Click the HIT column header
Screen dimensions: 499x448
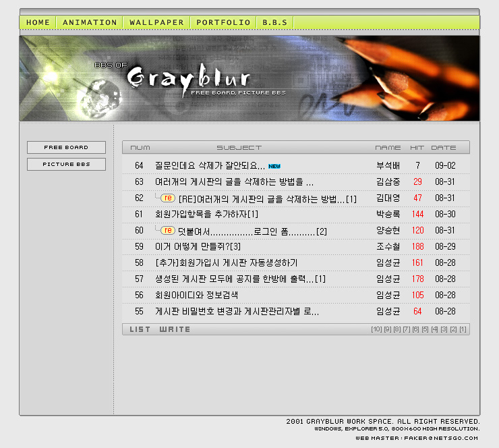(x=417, y=148)
